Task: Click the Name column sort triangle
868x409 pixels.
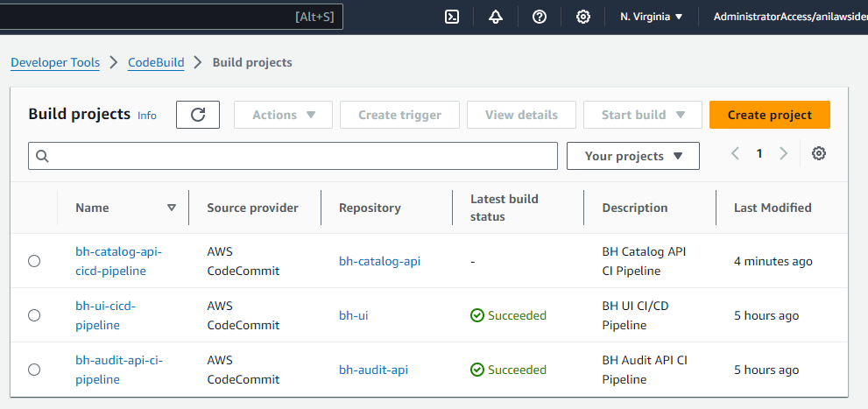Action: pos(172,208)
